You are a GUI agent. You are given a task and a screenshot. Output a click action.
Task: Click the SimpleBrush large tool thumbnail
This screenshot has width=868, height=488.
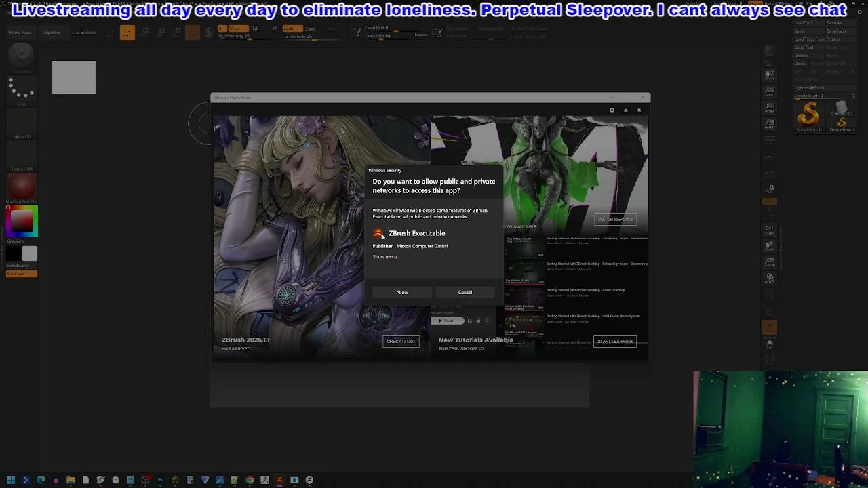pos(809,116)
